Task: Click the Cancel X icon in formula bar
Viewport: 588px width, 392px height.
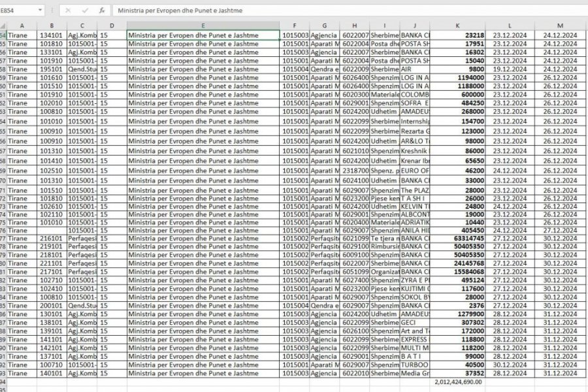Action: tap(68, 11)
